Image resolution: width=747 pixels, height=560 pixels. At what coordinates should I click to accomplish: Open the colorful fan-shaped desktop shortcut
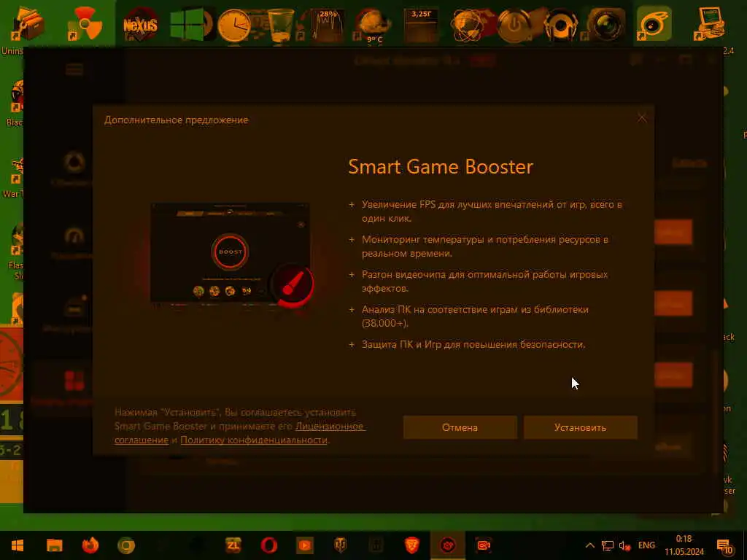click(x=86, y=23)
